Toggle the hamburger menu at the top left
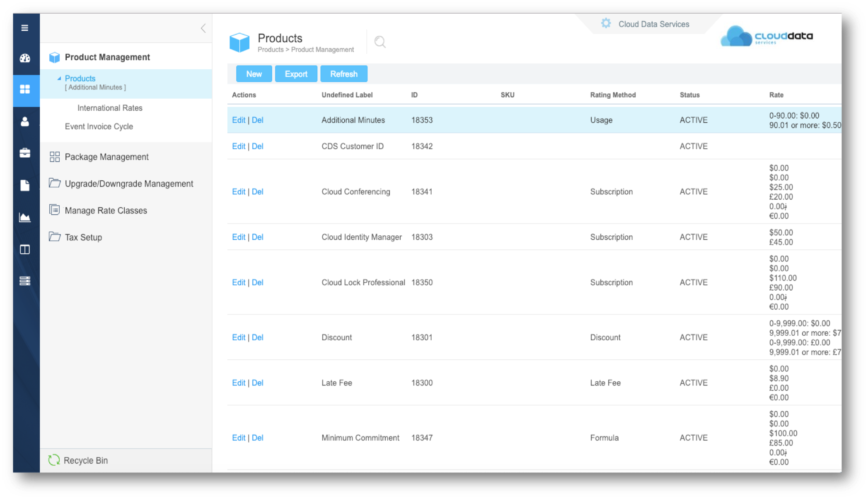The height and width of the screenshot is (499, 868). 25,27
